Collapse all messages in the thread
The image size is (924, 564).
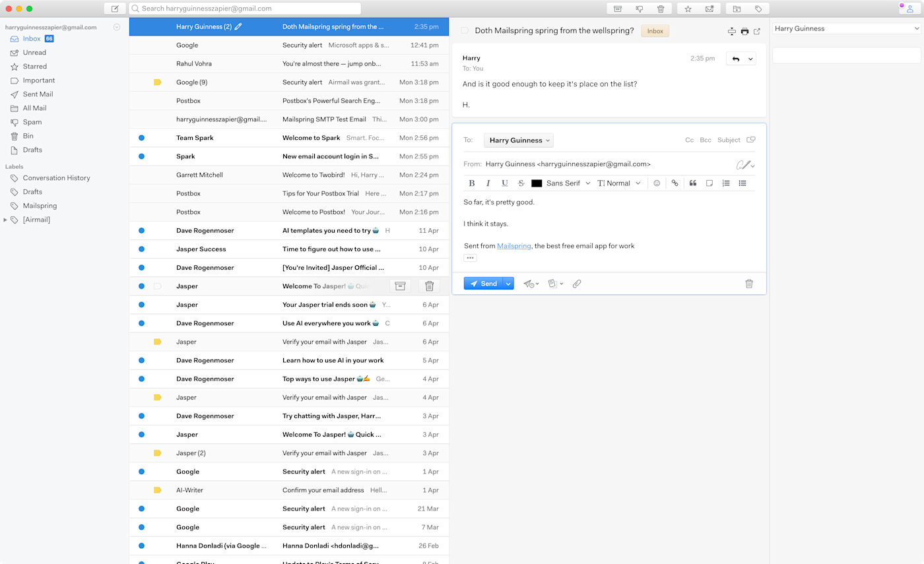coord(731,31)
